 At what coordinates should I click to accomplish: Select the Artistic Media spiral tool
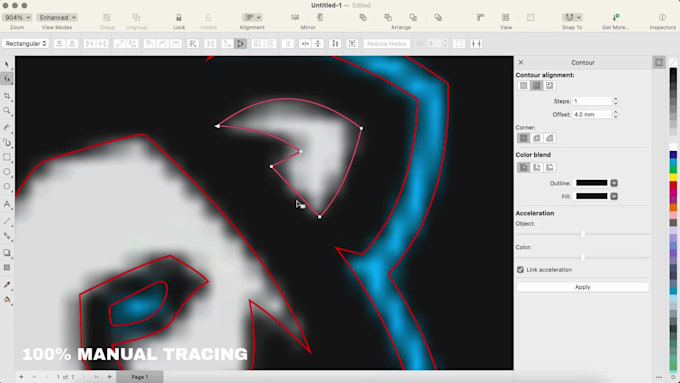[7, 142]
